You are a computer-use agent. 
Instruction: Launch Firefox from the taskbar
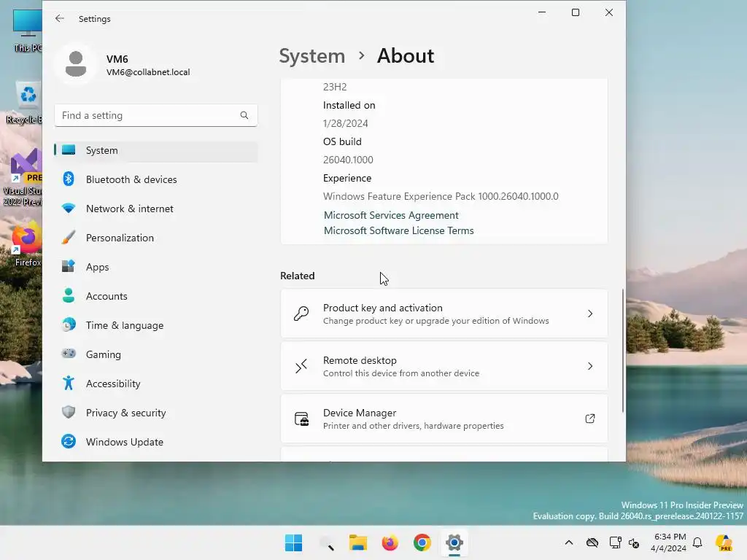coord(390,542)
